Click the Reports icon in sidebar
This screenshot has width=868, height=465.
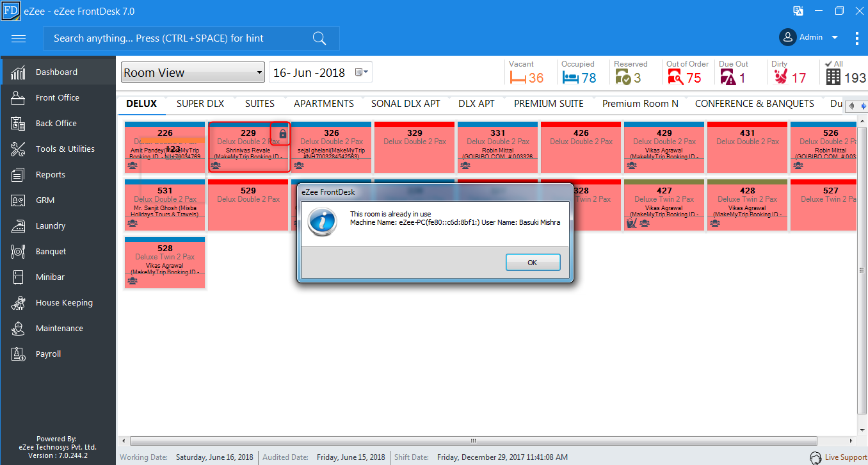[18, 174]
